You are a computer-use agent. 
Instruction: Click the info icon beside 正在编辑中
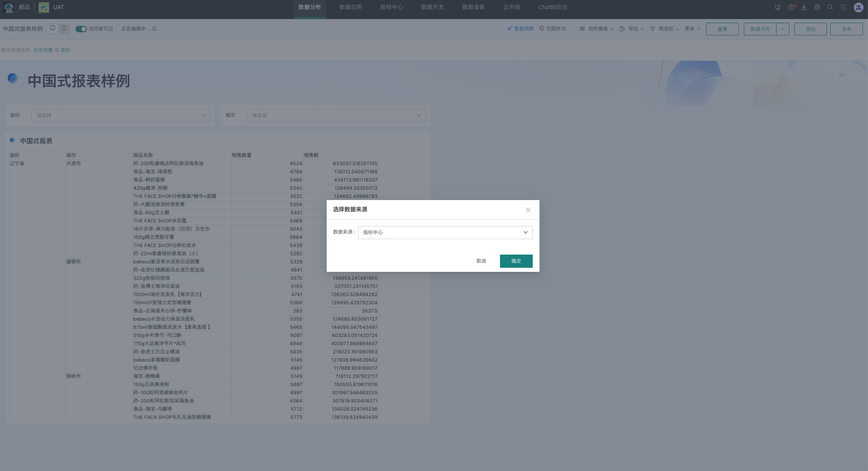pos(154,29)
